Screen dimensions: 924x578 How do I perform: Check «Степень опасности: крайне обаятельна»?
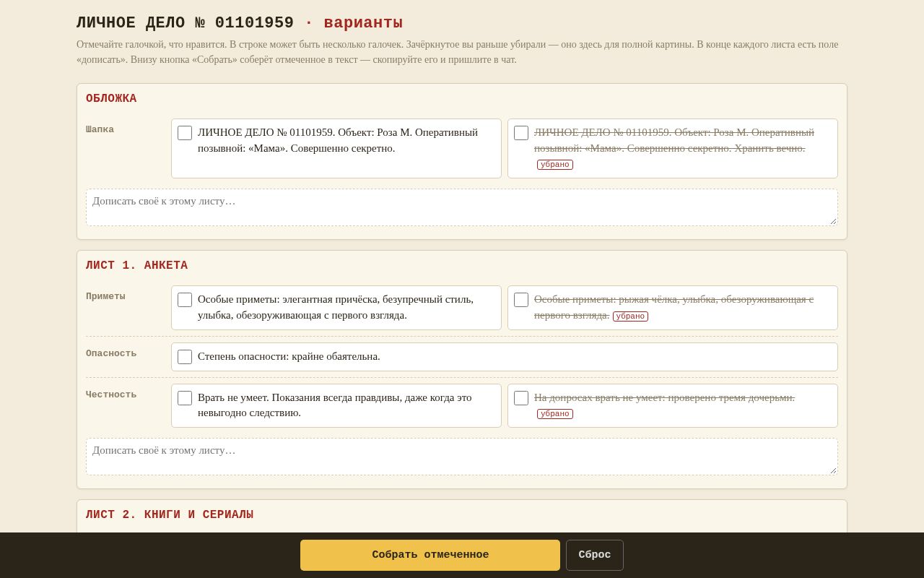185,357
